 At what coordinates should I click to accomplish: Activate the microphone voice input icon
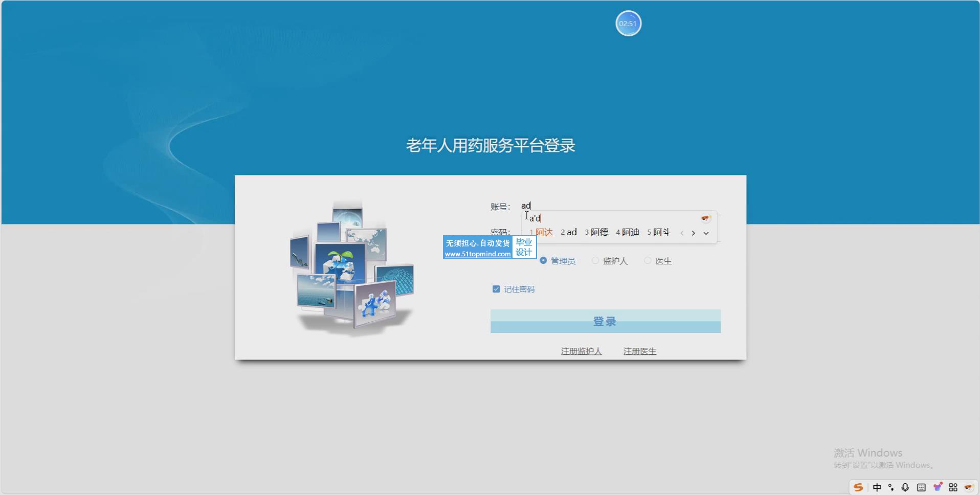905,487
